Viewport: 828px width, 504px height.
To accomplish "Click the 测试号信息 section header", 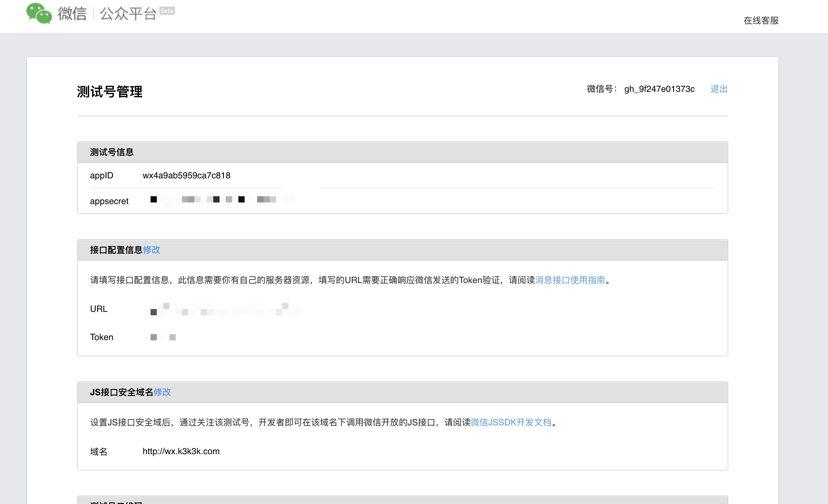I will coord(112,152).
